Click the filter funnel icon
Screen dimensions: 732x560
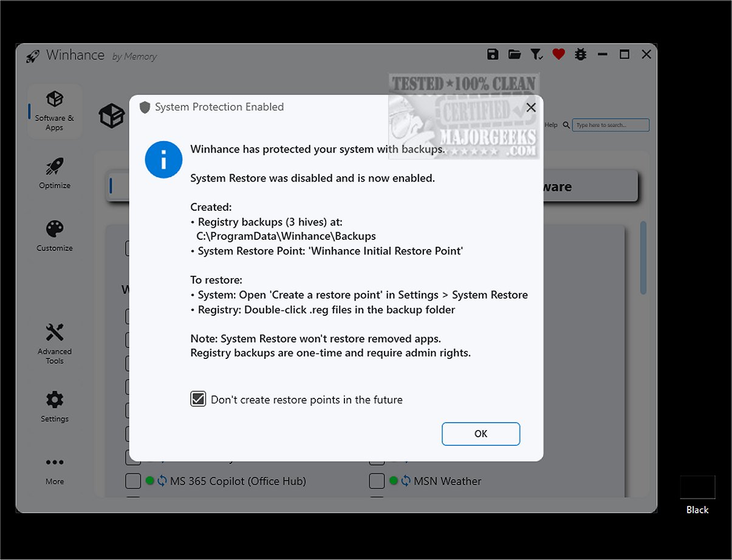536,55
